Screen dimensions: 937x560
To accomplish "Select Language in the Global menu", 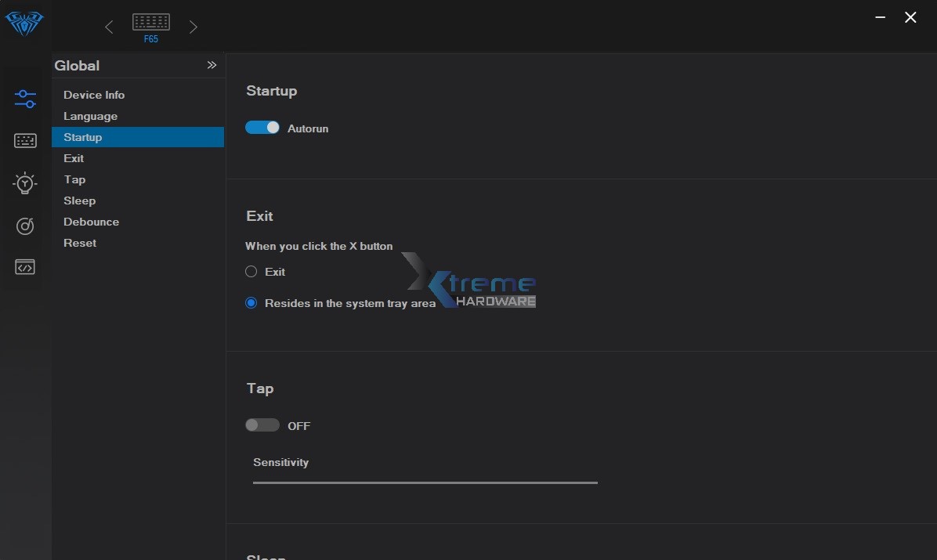I will (x=90, y=116).
